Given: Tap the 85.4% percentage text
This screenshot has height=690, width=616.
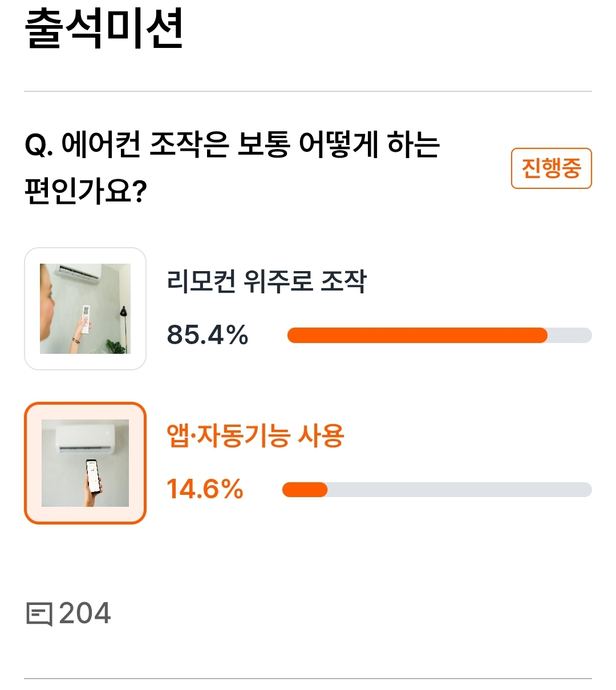Looking at the screenshot, I should click(x=208, y=335).
